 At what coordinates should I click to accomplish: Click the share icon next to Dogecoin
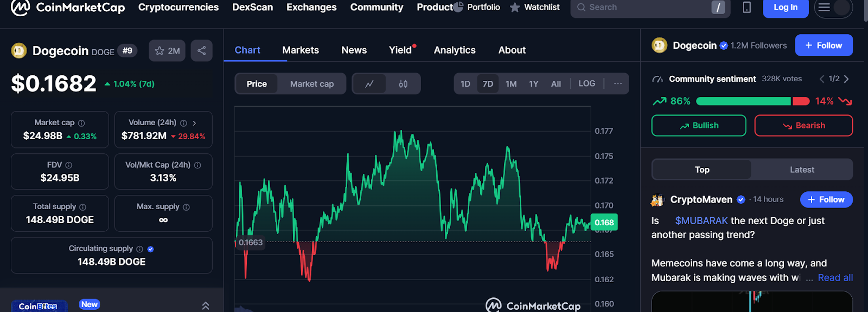click(201, 50)
